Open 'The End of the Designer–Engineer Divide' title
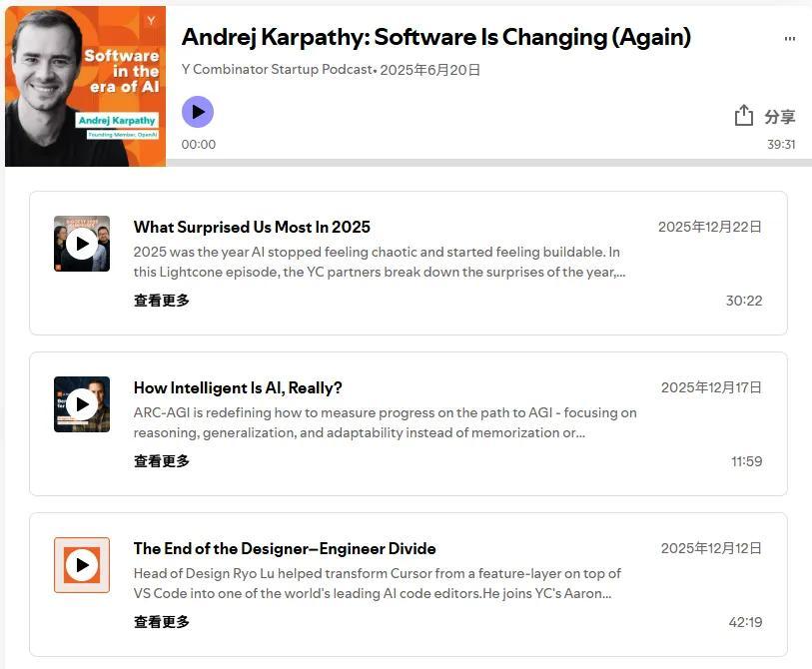 coord(285,548)
